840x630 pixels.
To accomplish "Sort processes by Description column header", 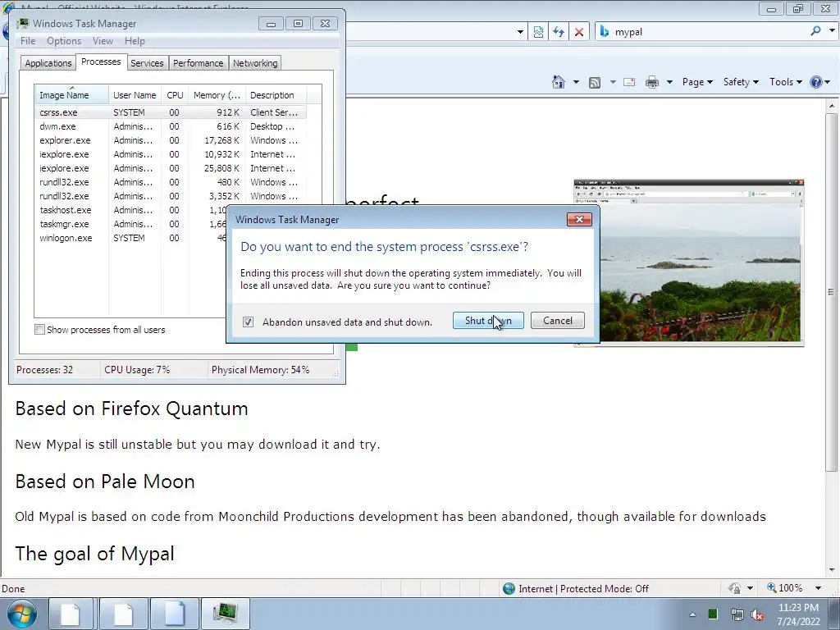I will [276, 95].
